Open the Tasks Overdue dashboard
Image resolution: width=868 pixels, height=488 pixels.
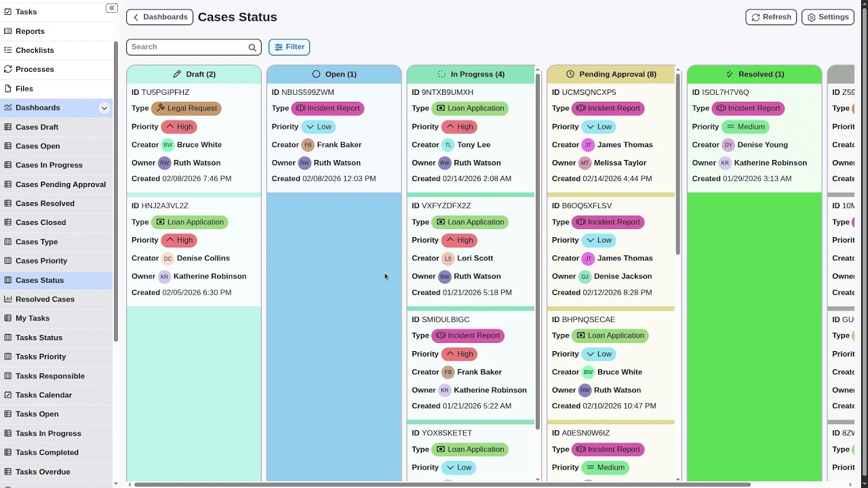56,472
